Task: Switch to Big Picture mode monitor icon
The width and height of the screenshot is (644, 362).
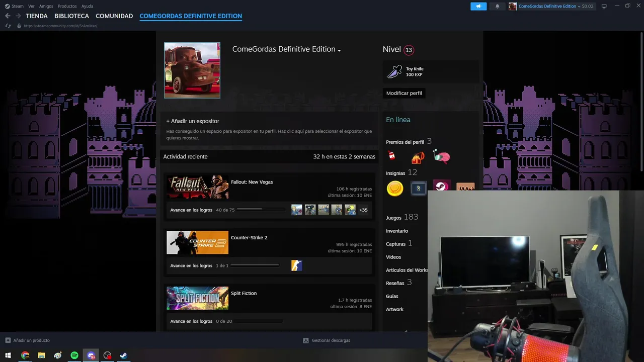Action: (x=604, y=6)
